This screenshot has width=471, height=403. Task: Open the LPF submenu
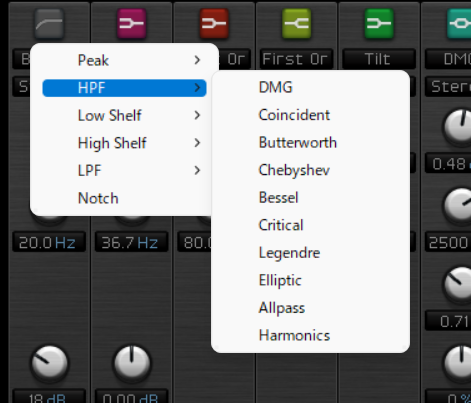124,171
